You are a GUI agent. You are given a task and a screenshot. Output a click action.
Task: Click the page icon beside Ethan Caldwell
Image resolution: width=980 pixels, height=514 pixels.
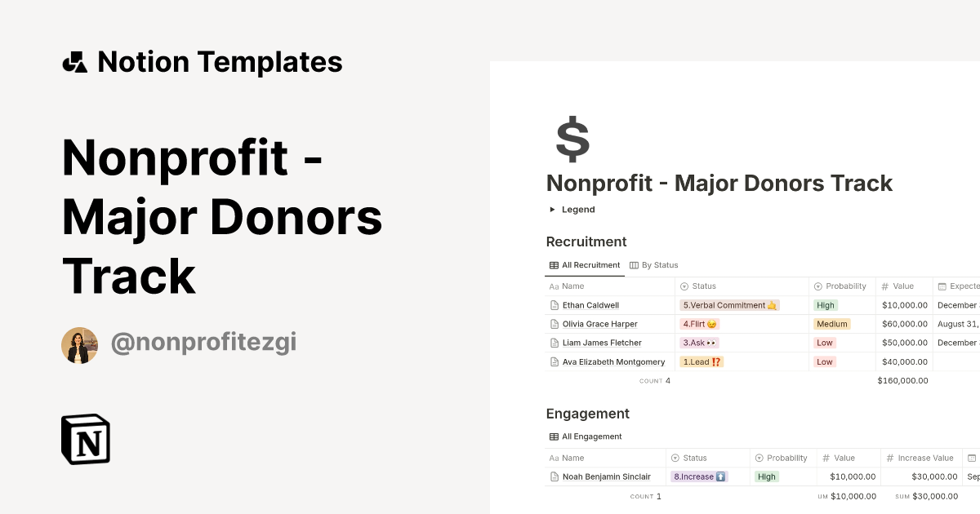555,304
